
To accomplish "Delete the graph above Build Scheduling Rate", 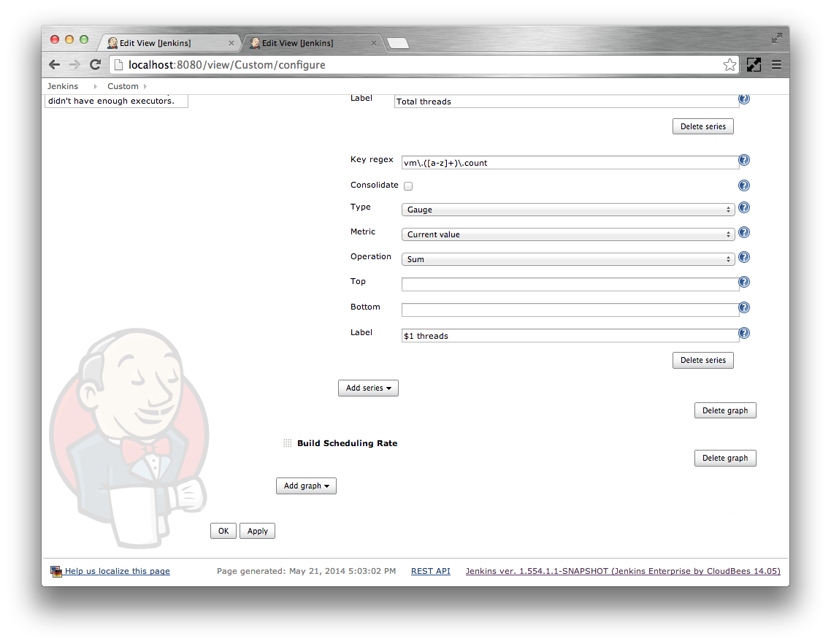I will pos(725,410).
